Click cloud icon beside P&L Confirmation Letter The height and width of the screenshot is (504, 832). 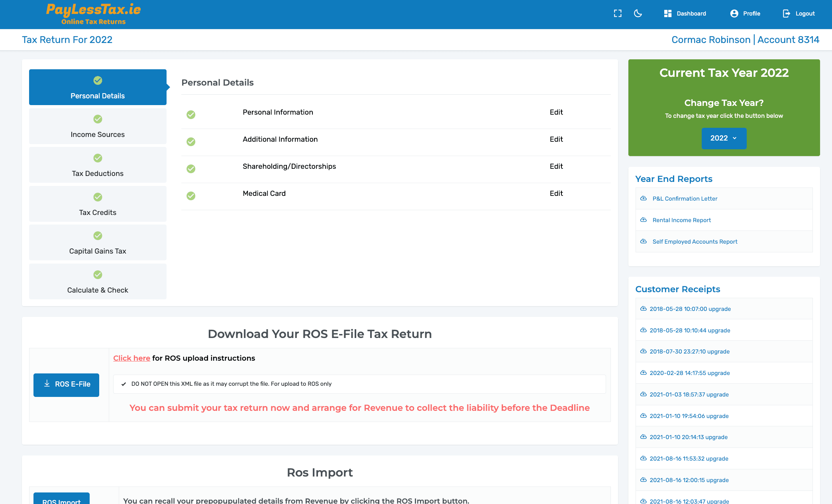click(643, 198)
